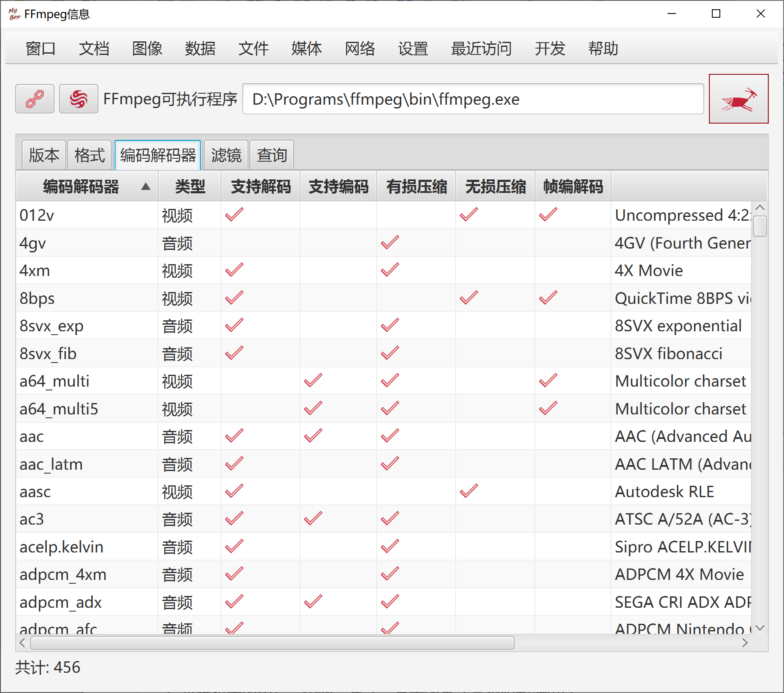Screen dimensions: 784x693
Task: Sort by the 支持编码 column header
Action: pos(338,187)
